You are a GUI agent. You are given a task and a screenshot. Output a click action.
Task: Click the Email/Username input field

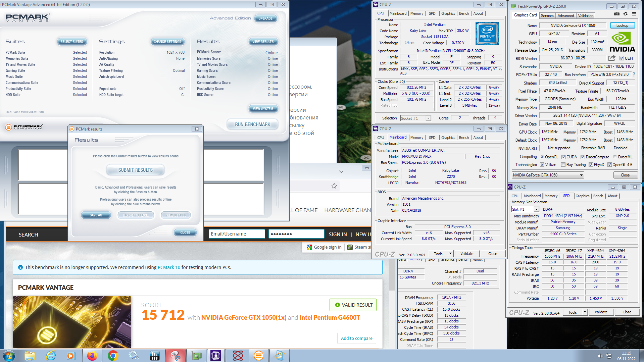pyautogui.click(x=237, y=234)
